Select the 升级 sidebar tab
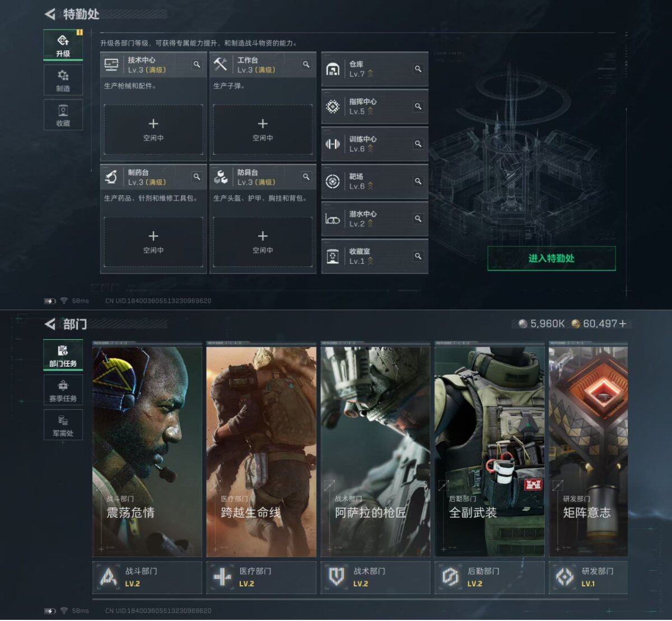This screenshot has height=621, width=672. coord(63,45)
